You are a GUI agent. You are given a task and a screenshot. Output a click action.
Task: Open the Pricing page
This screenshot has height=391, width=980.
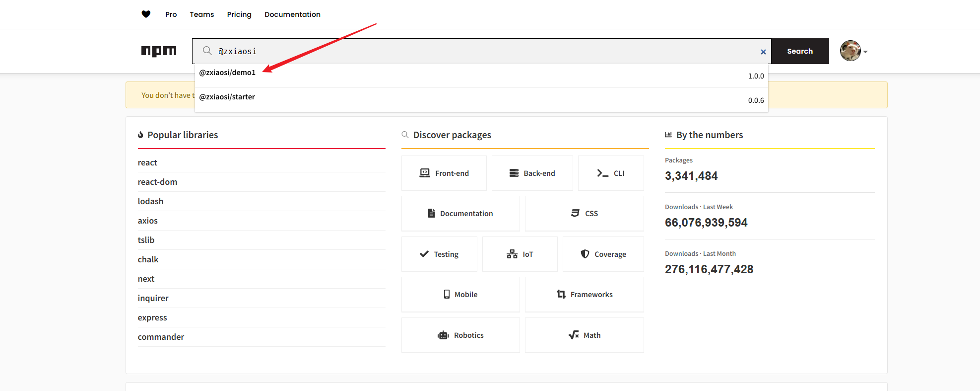coord(239,14)
